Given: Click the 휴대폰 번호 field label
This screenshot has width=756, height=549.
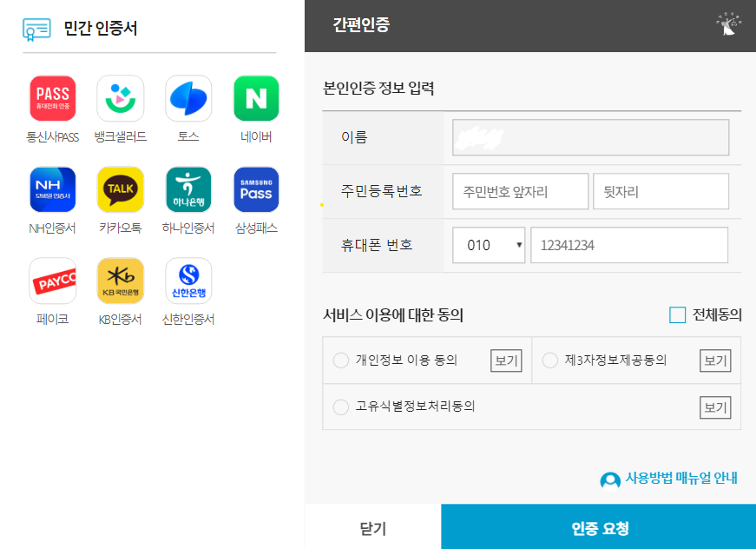Looking at the screenshot, I should tap(377, 245).
